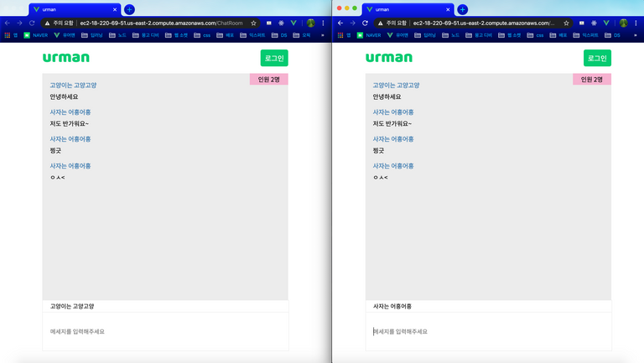
Task: Click nickname 사자는 어흥어흥 above the right input
Action: 392,306
